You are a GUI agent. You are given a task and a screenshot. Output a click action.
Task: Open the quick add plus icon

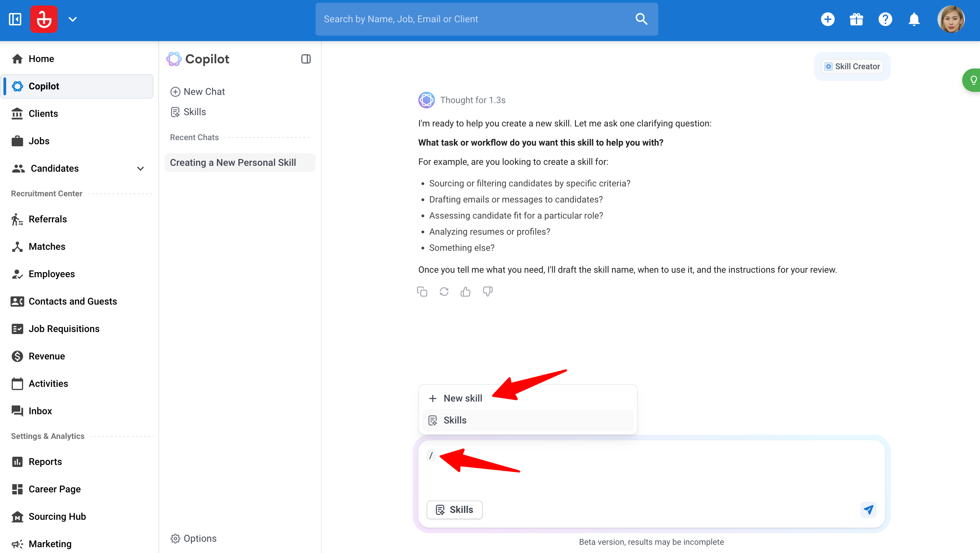pos(828,19)
